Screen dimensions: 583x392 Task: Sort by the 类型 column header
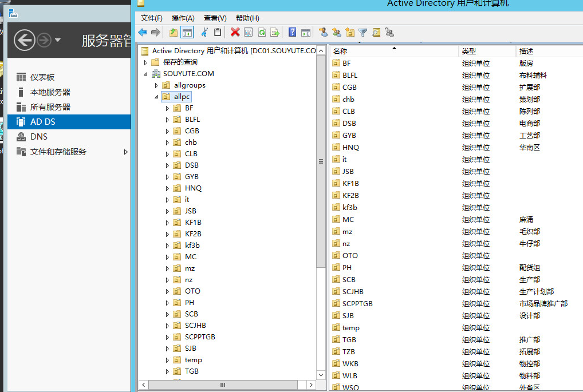pos(487,52)
